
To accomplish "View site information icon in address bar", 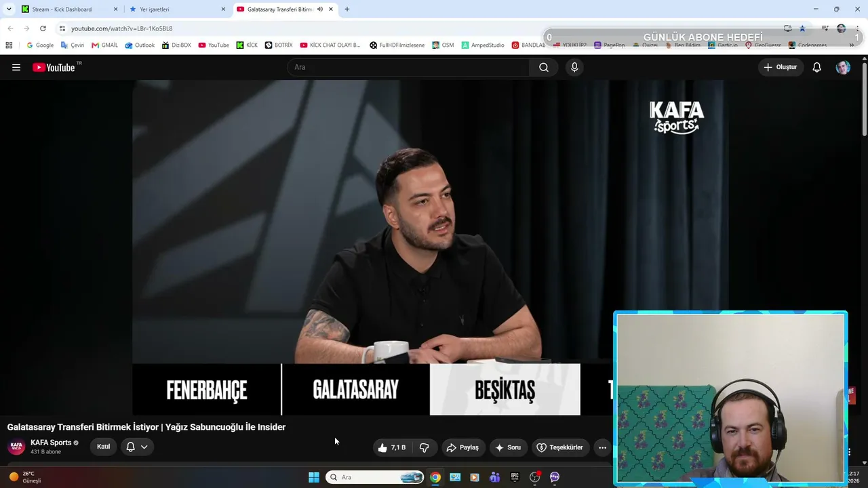I will point(62,28).
